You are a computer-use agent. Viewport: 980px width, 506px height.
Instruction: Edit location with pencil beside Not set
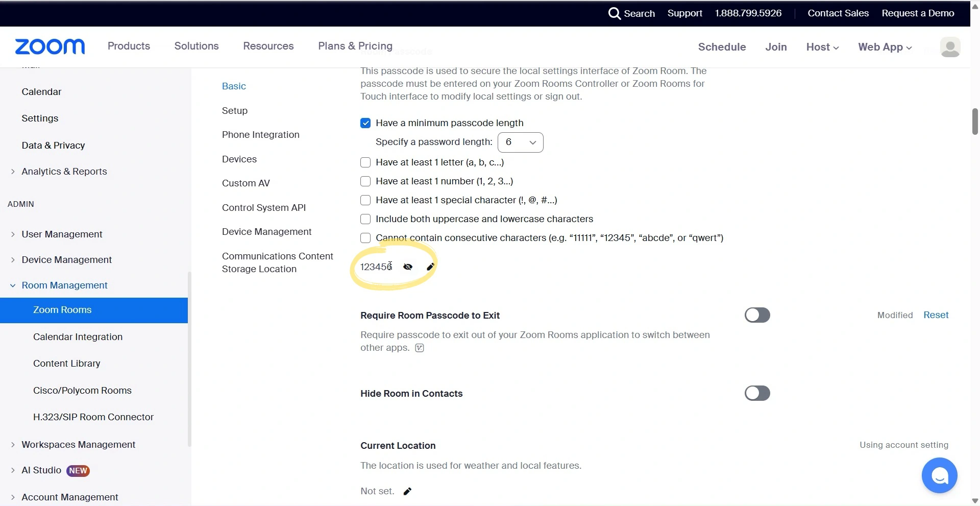407,491
